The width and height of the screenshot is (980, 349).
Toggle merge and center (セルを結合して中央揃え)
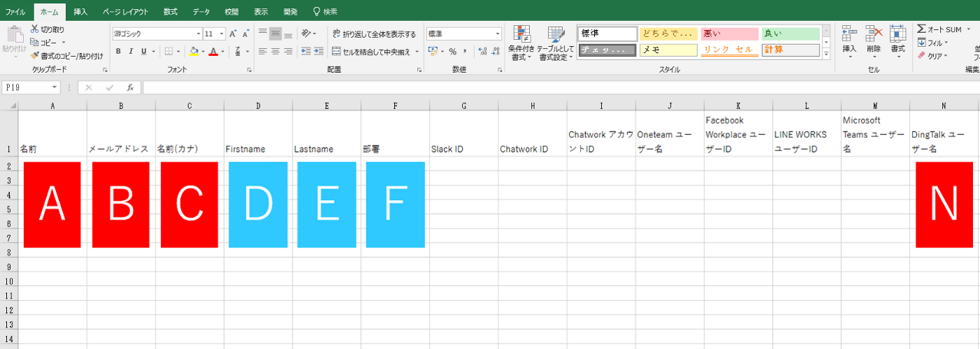click(x=371, y=51)
